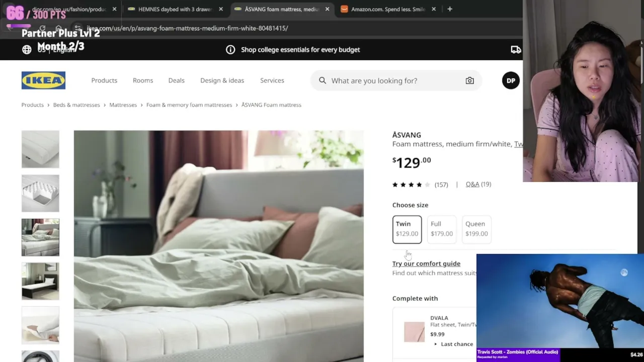Click the pink DVALA sheet image

(414, 332)
